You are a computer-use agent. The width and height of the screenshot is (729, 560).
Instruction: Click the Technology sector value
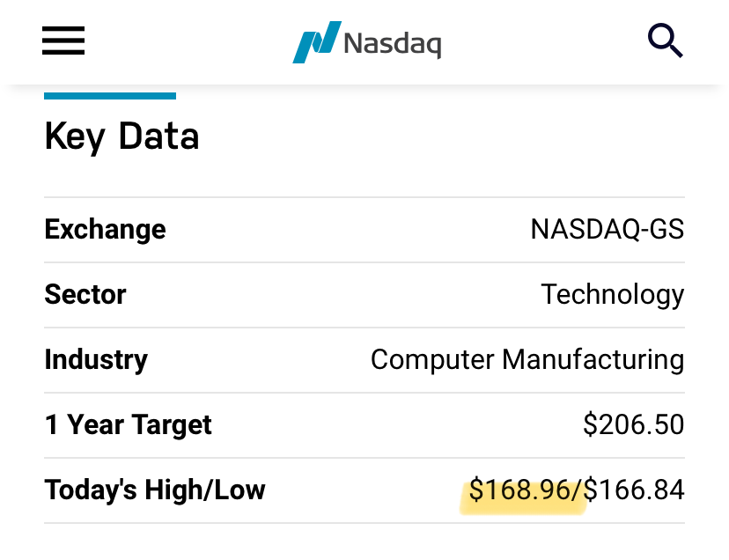tap(612, 295)
